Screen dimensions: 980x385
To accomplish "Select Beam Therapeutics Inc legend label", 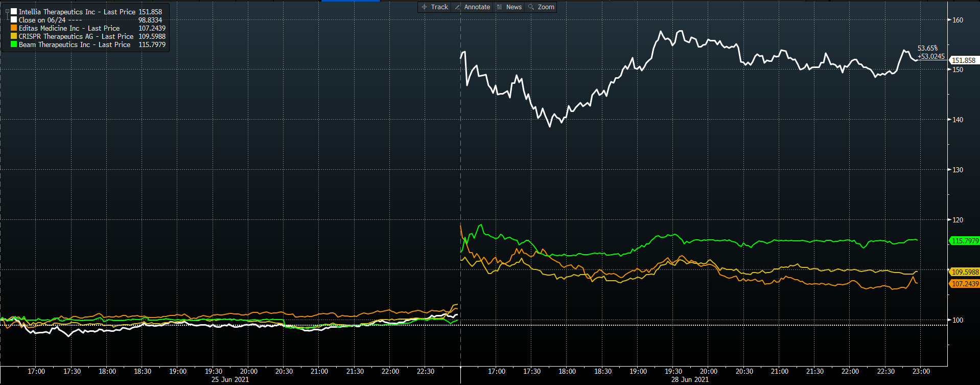I will [74, 44].
